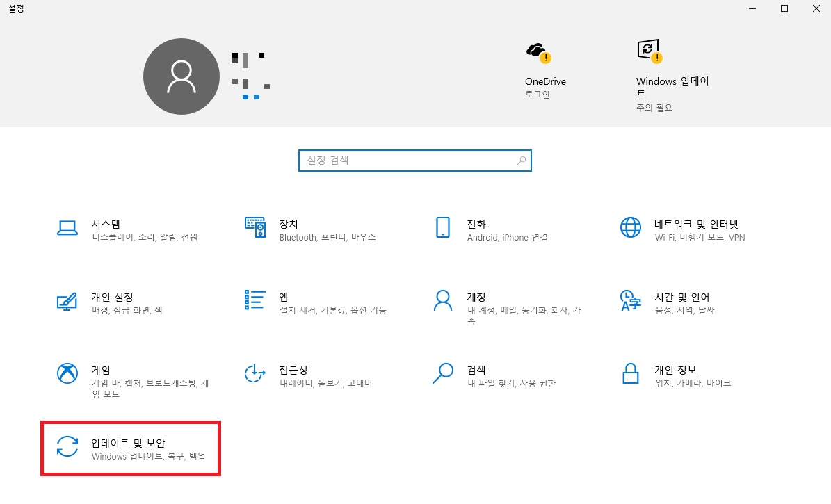Viewport: 831px width, 504px height.
Task: Click the Windows 업데이트 status icon
Action: pyautogui.click(x=650, y=51)
